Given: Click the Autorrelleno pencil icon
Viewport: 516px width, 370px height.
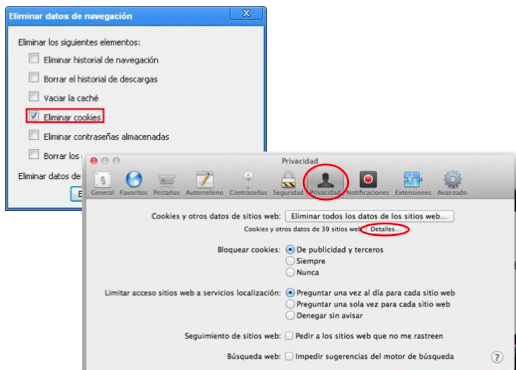Looking at the screenshot, I should [x=204, y=183].
